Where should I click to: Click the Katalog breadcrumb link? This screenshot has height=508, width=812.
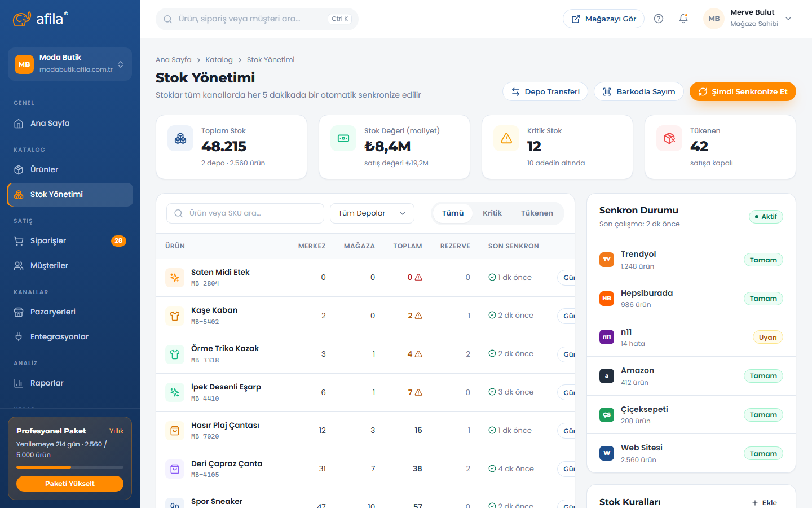point(219,60)
